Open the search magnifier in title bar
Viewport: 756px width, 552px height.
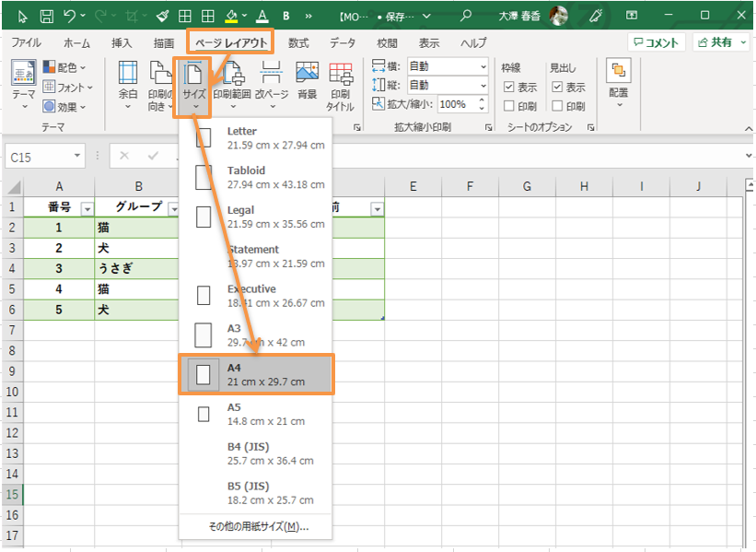coord(465,16)
